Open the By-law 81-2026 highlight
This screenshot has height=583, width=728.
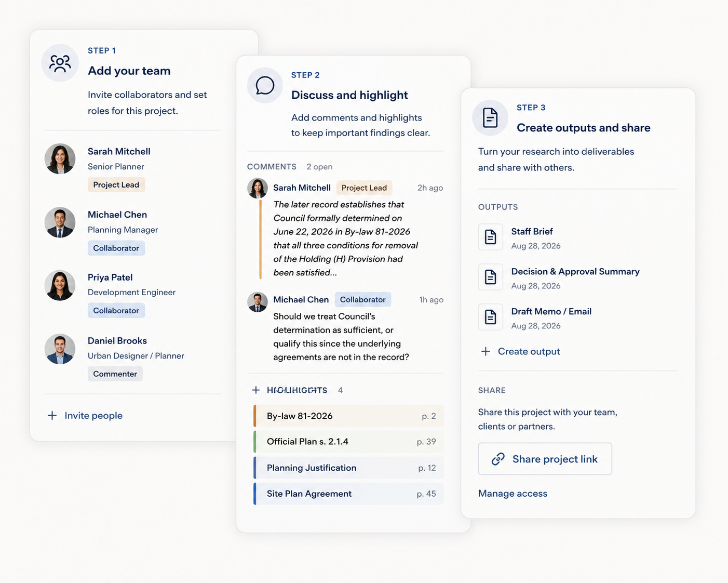tap(348, 416)
